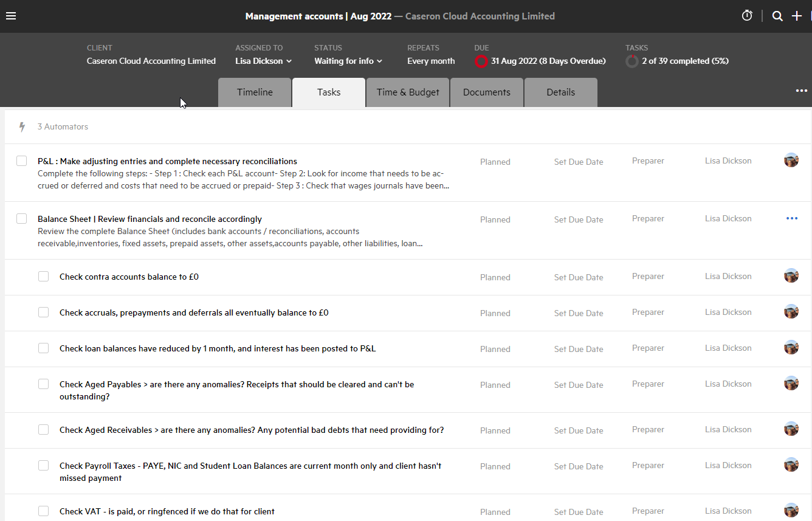Open Planned status on Aged Payables row
812x521 pixels.
495,385
